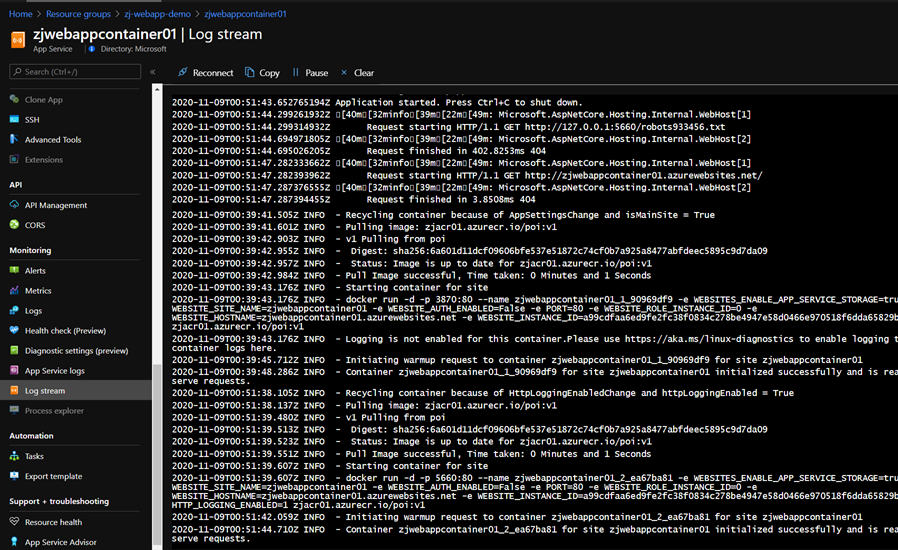Click the sidebar vertical scrollbar thumb

pyautogui.click(x=157, y=453)
